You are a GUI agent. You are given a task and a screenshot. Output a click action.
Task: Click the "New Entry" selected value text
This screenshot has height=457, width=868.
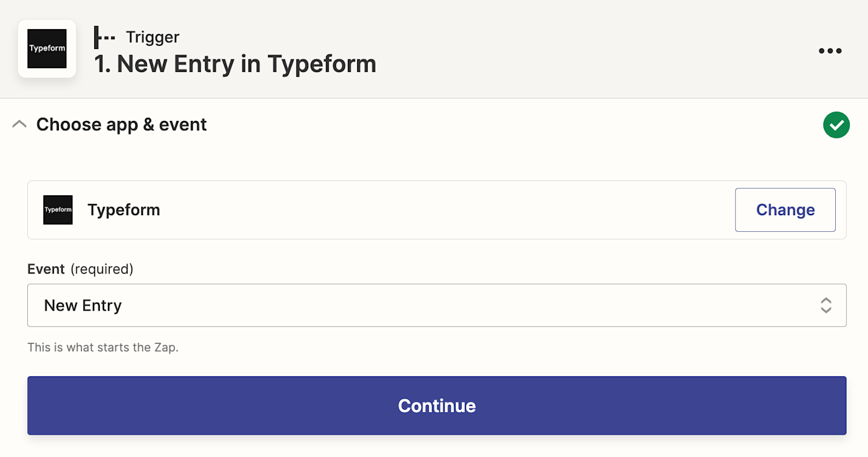(x=83, y=305)
